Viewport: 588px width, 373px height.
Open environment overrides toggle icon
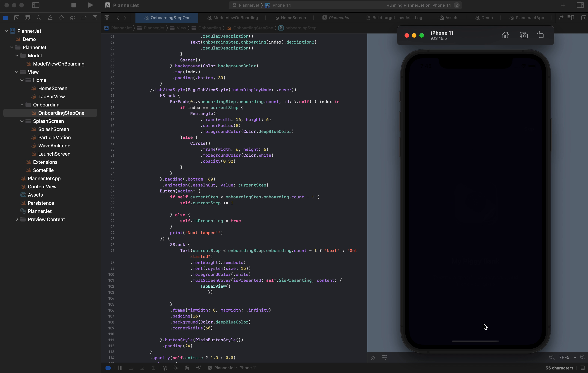[x=187, y=368]
